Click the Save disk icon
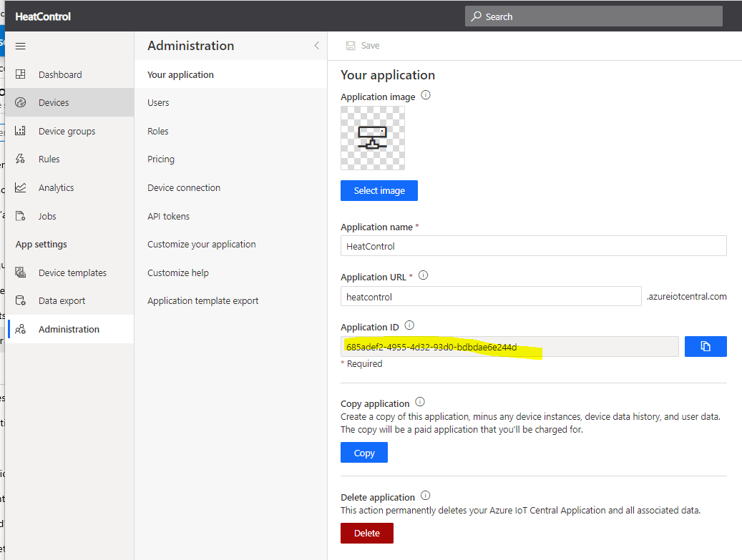Screen dimensions: 742x560 point(350,45)
